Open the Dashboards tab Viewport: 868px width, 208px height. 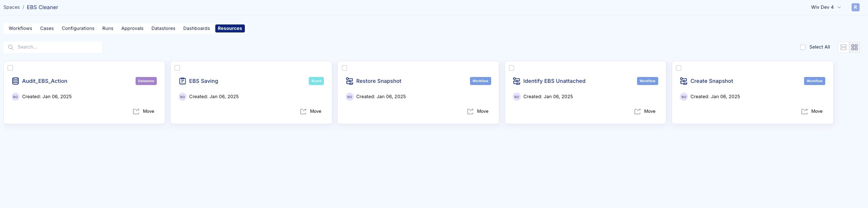[x=197, y=28]
